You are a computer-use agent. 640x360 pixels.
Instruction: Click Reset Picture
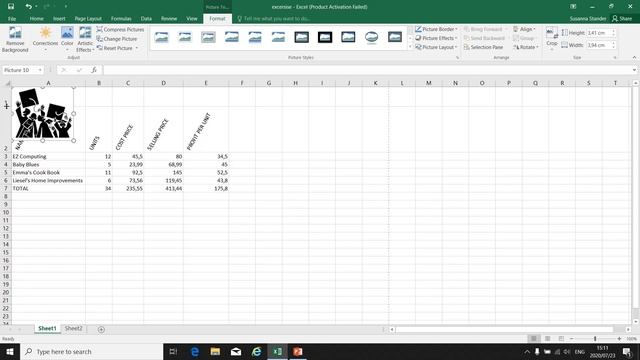tap(115, 48)
